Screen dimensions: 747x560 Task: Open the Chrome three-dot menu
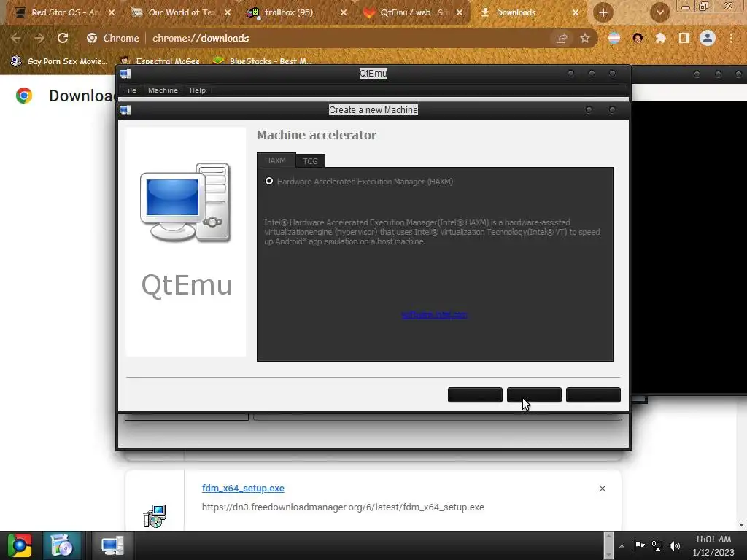pos(731,38)
